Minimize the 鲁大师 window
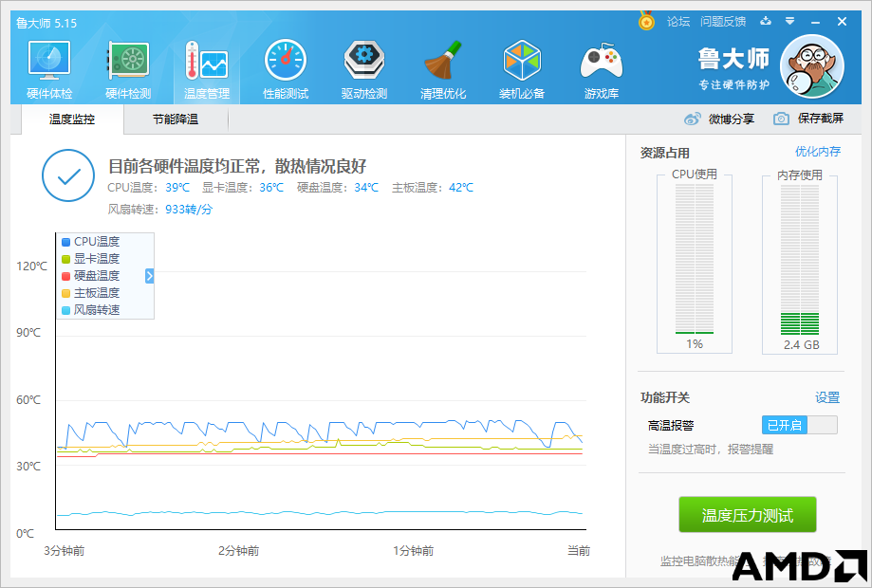 pyautogui.click(x=816, y=22)
